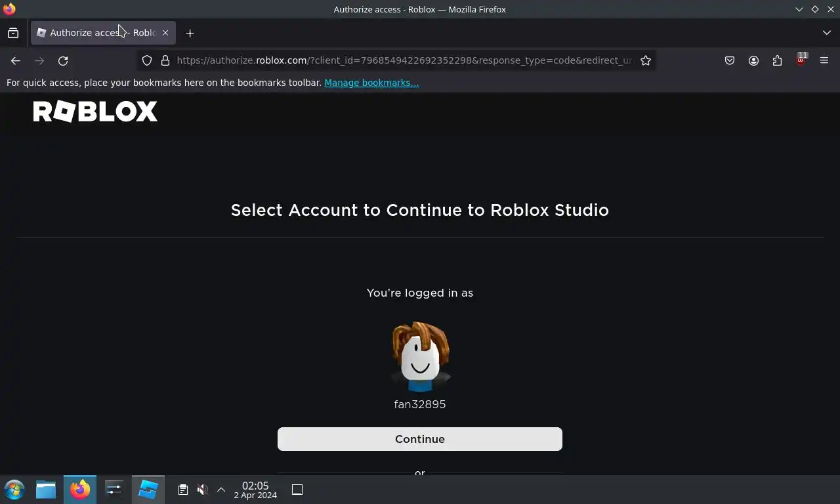Viewport: 840px width, 504px height.
Task: Switch to Firefox taskbar icon
Action: [80, 490]
